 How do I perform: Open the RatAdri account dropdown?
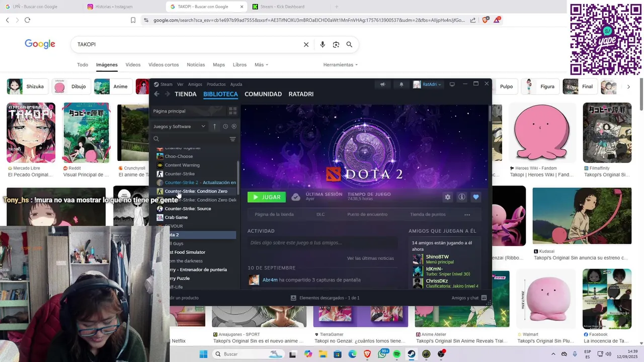pyautogui.click(x=427, y=84)
